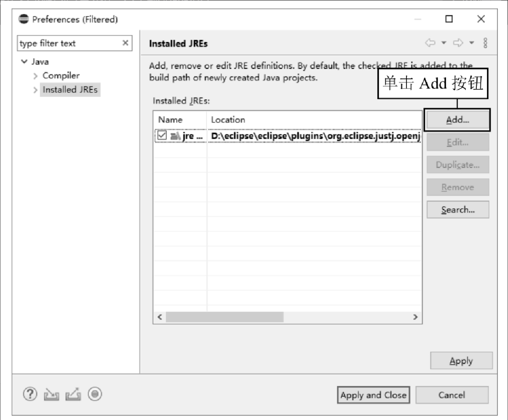Open the back history dropdown arrow

pyautogui.click(x=443, y=43)
